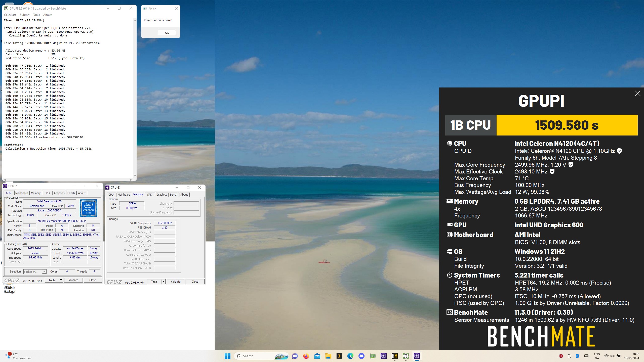
Task: Click GPUPI horizontal scroll right arrow
Action: 131,179
